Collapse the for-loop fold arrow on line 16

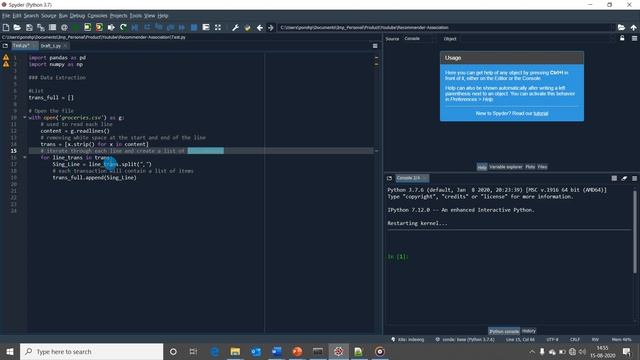24,157
